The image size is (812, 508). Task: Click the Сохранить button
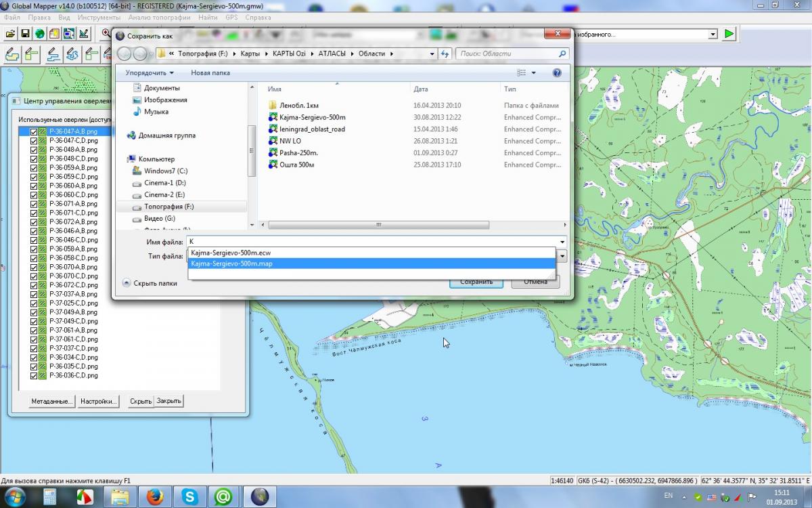point(476,281)
